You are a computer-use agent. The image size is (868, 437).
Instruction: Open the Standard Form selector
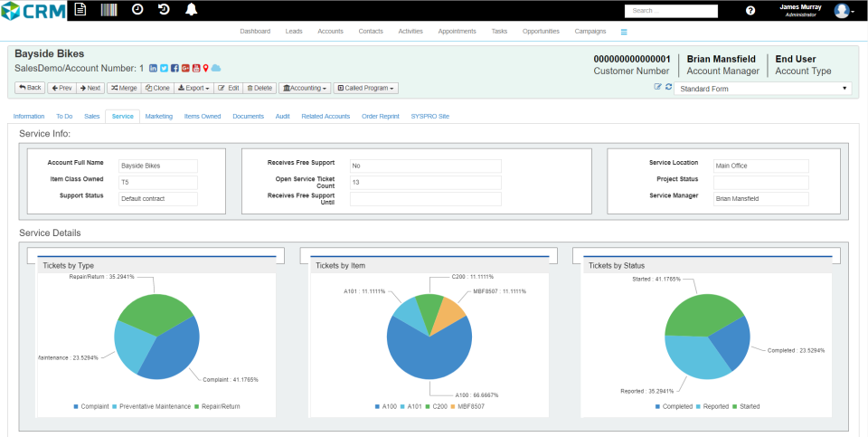click(x=763, y=89)
